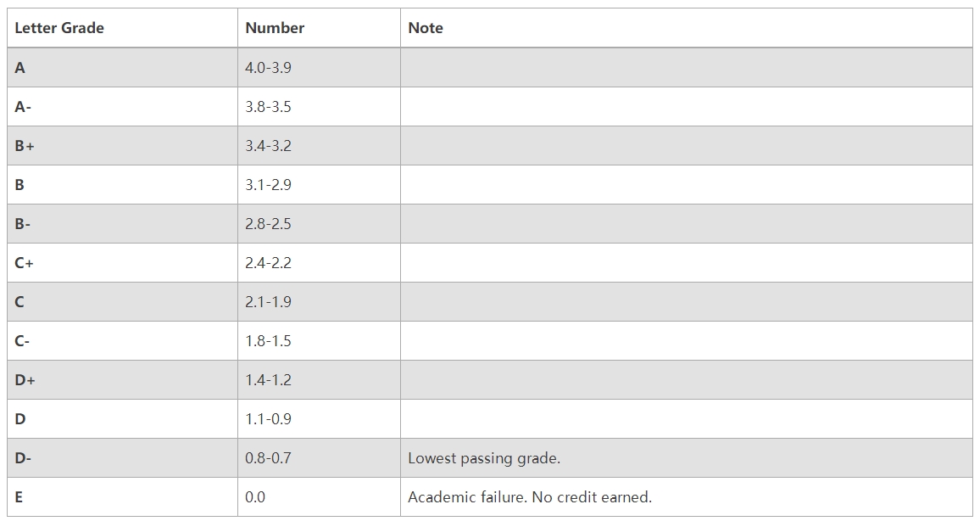980x521 pixels.
Task: Click the 2.1-1.9 range for C
Action: (268, 302)
